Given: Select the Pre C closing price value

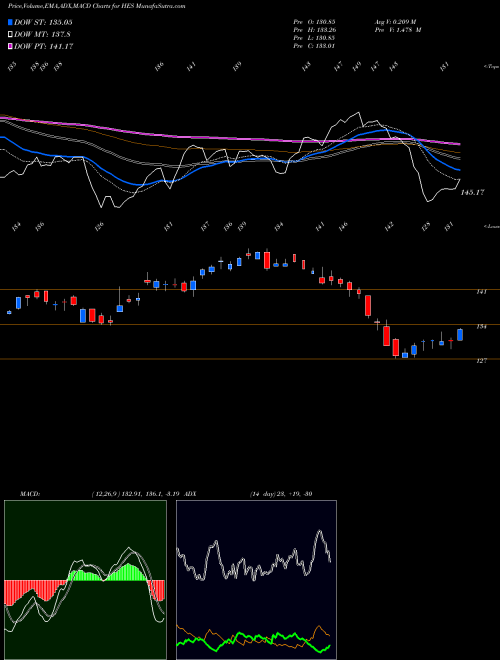Looking at the screenshot, I should pos(314,46).
